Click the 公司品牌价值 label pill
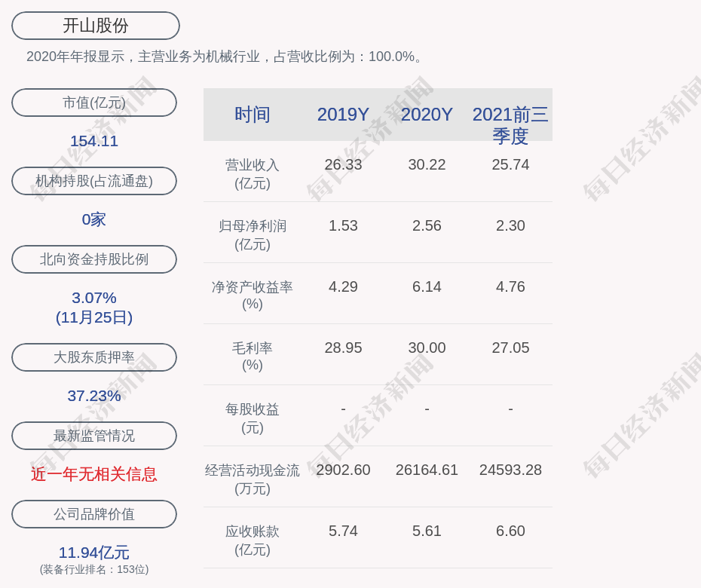This screenshot has height=588, width=701. coord(94,514)
